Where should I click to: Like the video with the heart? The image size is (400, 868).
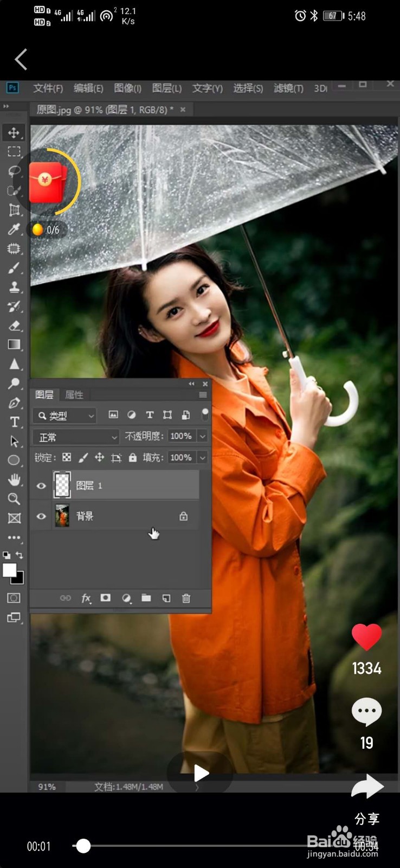367,637
